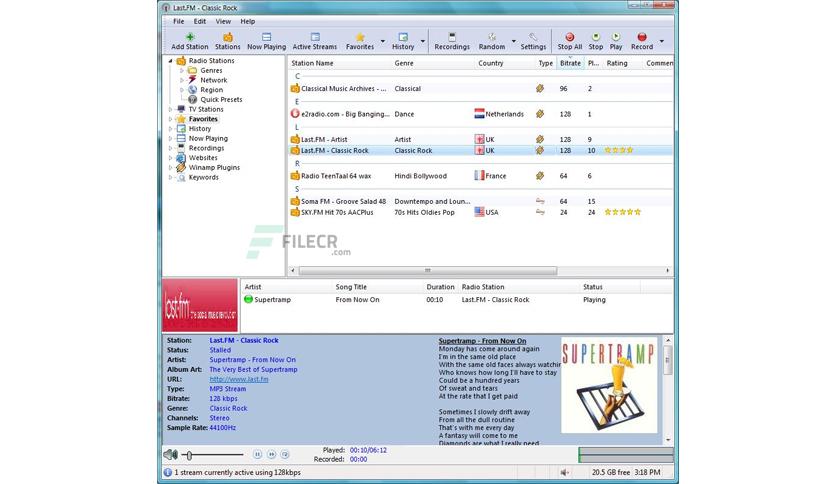
Task: Click the Supertramp album art thumbnail
Action: coord(609,385)
